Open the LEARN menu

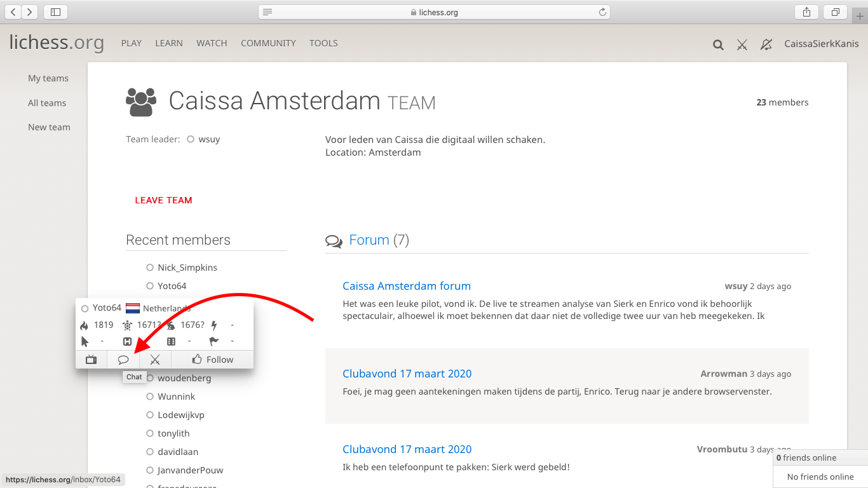coord(169,43)
